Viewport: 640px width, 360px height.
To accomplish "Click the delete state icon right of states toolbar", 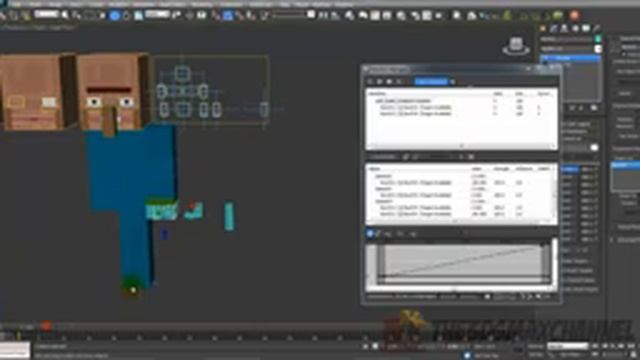I will (471, 157).
